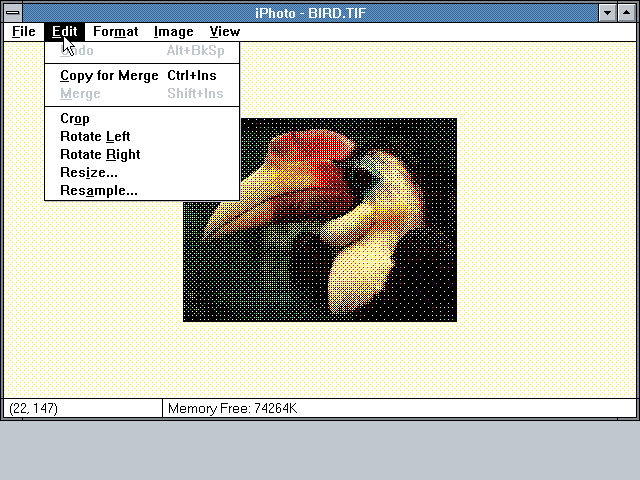
Task: Close the open Edit menu
Action: click(x=64, y=31)
